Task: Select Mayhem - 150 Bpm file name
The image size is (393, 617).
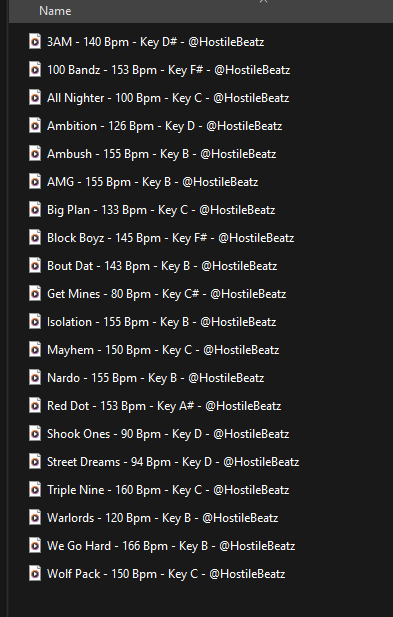Action: tap(163, 350)
